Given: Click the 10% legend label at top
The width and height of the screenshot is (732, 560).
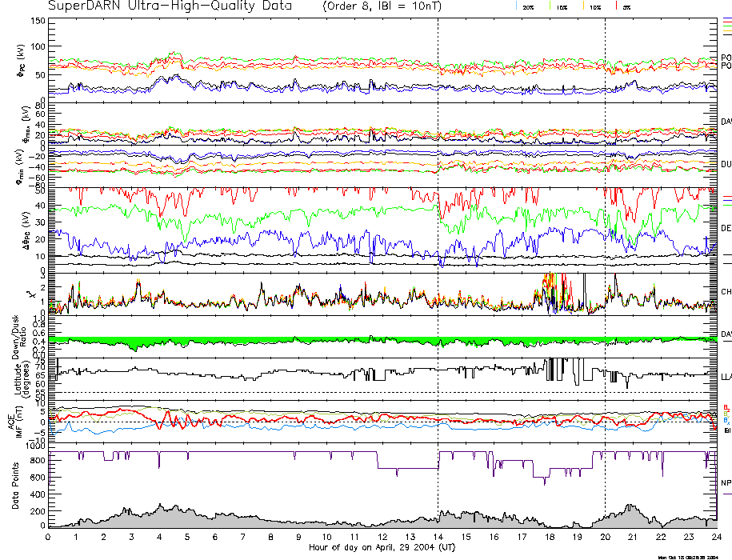Looking at the screenshot, I should pyautogui.click(x=594, y=6).
